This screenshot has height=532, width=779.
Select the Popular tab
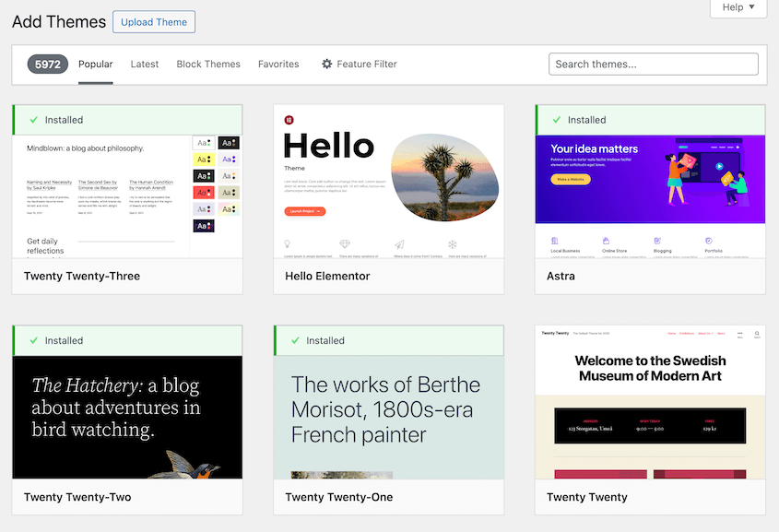95,64
